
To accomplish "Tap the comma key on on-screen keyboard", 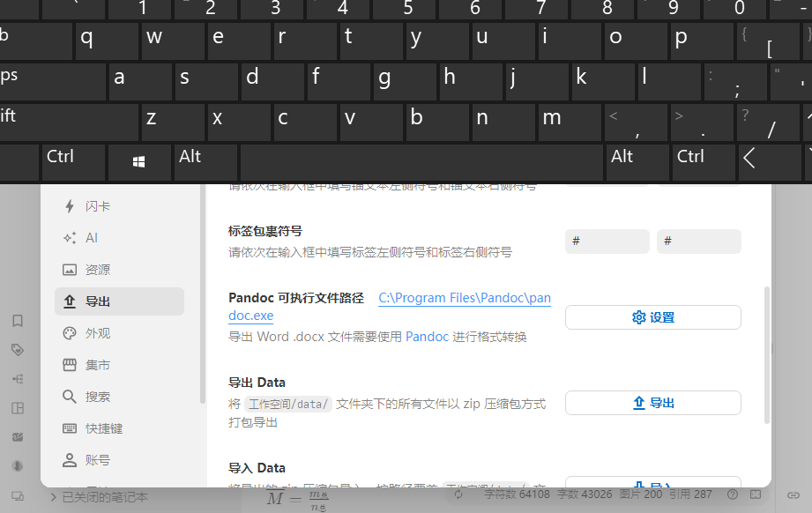I will pyautogui.click(x=636, y=122).
